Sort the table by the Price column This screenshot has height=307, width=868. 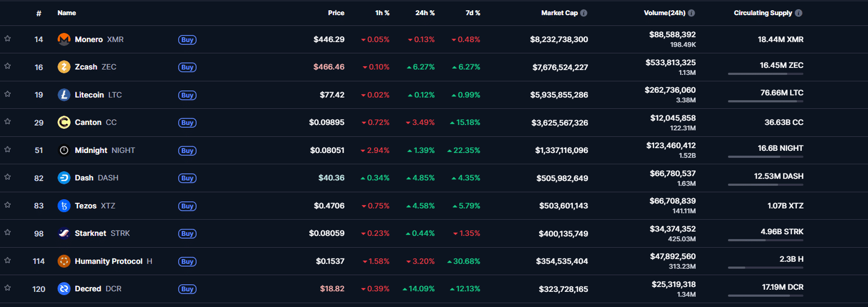[x=336, y=13]
